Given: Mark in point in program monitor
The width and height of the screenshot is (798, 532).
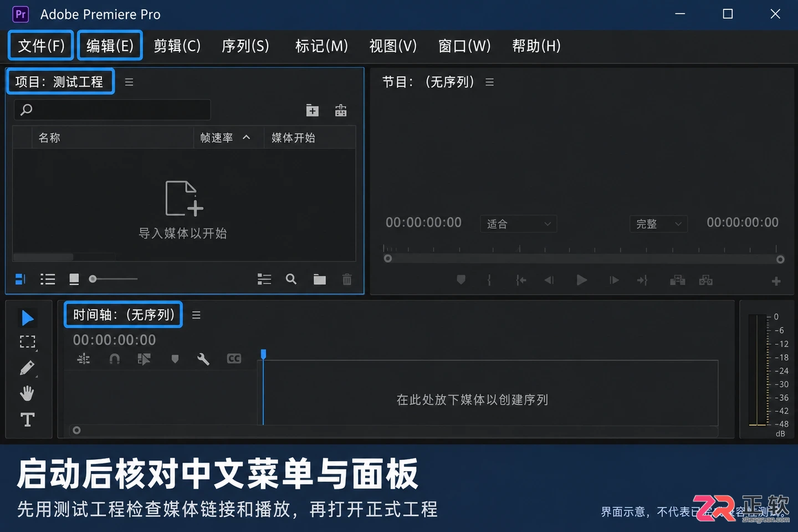Looking at the screenshot, I should [x=489, y=280].
